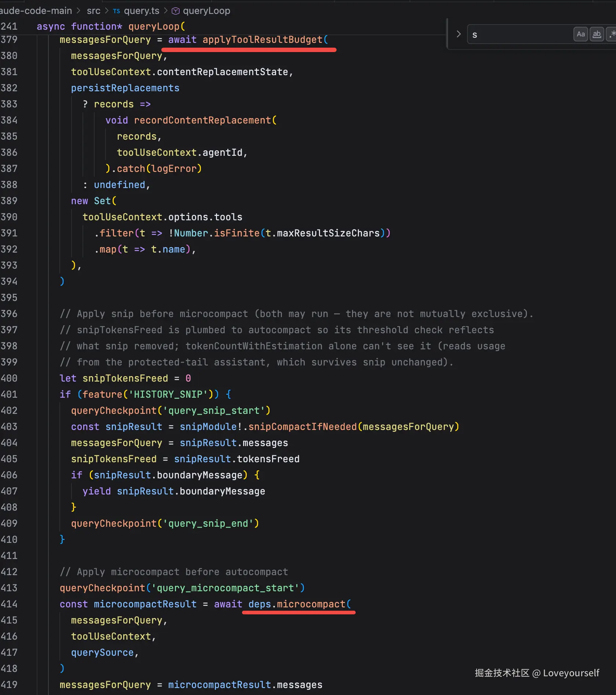Viewport: 616px width, 695px height.
Task: Click toolUseContext.contentReplacementState on line 381
Action: click(x=180, y=72)
